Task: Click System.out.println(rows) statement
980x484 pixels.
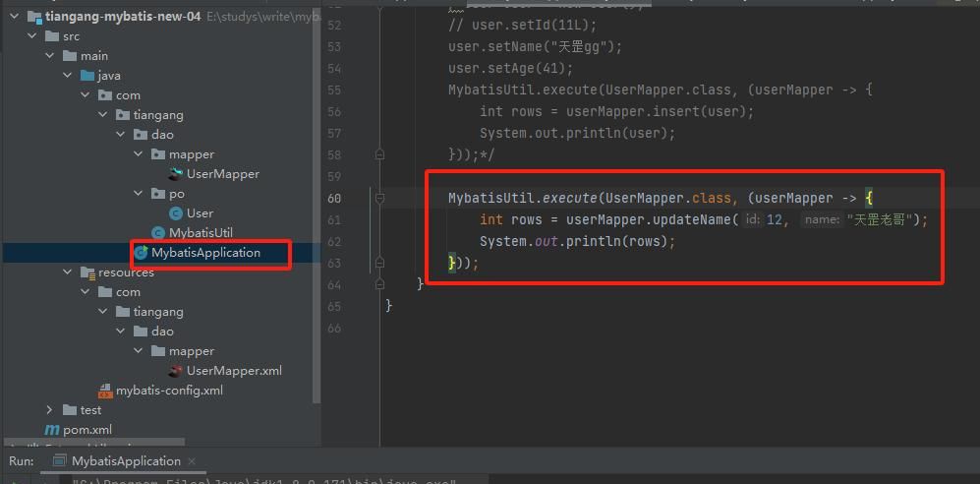Action: pyautogui.click(x=578, y=241)
